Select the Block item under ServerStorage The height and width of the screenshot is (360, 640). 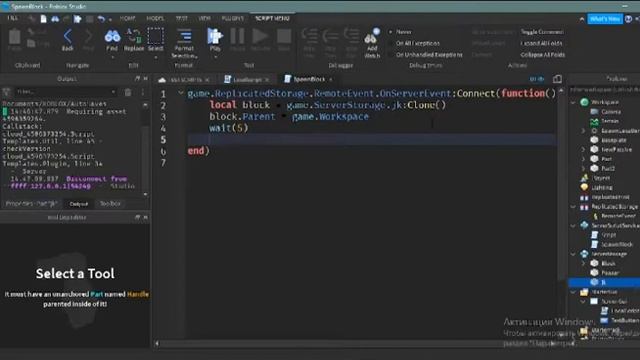coord(603,263)
